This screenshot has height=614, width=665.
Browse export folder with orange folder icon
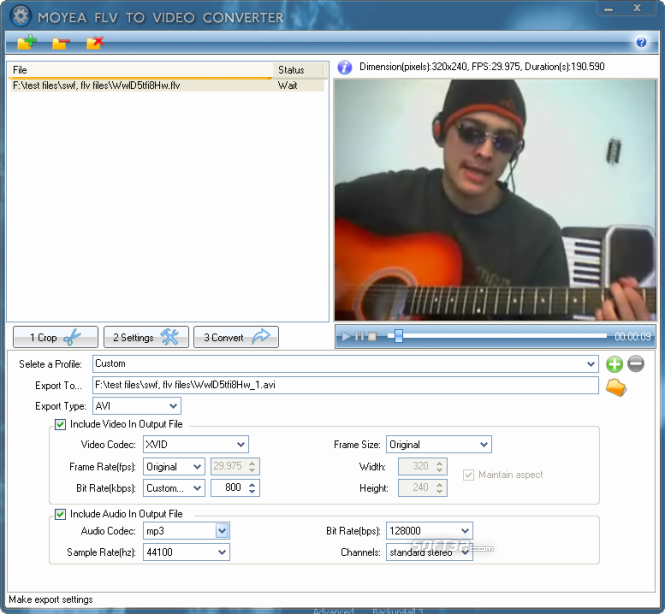coord(616,388)
